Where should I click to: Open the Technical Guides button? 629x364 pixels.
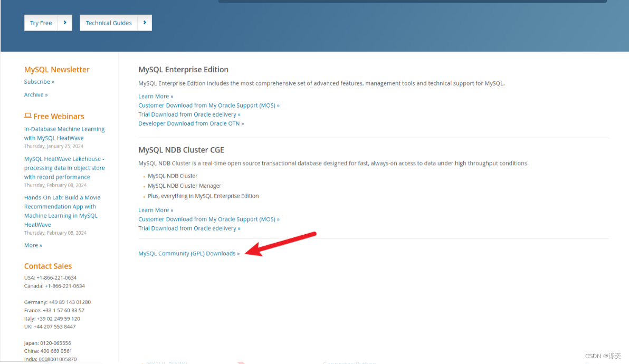pos(109,23)
